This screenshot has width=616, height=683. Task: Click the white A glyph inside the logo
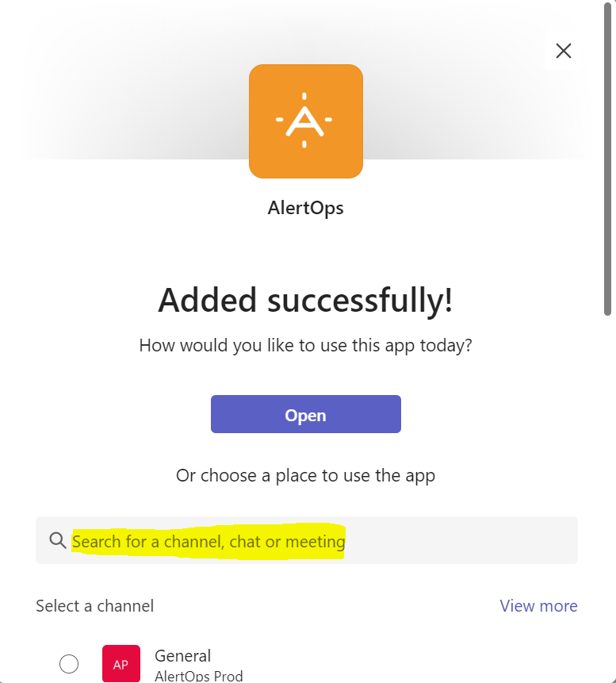[x=304, y=119]
